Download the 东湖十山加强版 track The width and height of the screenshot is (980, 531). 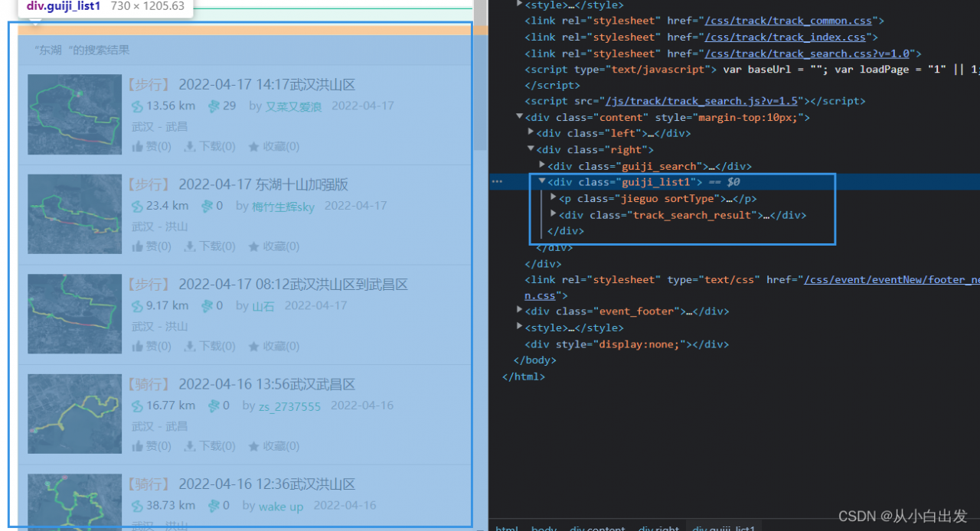190,246
